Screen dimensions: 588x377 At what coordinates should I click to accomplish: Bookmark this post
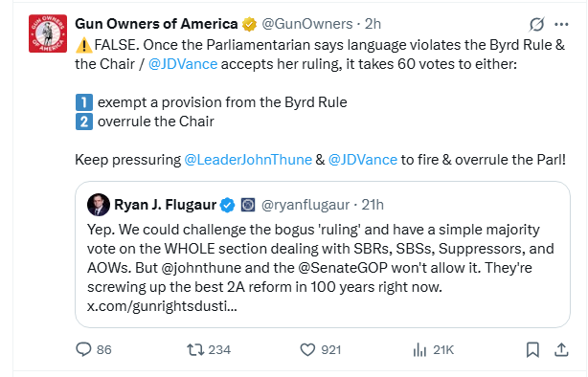coord(532,350)
